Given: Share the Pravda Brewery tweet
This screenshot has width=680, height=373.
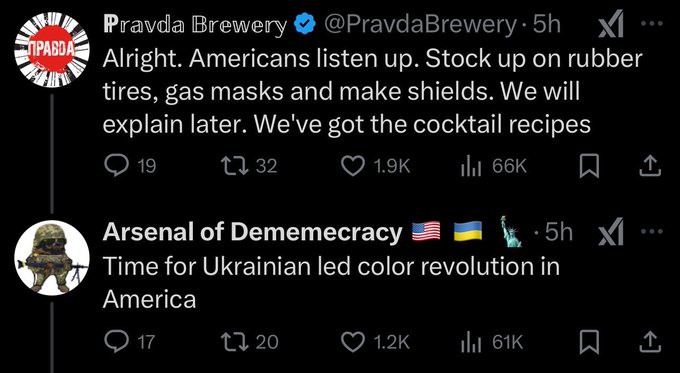Looking at the screenshot, I should [x=651, y=166].
